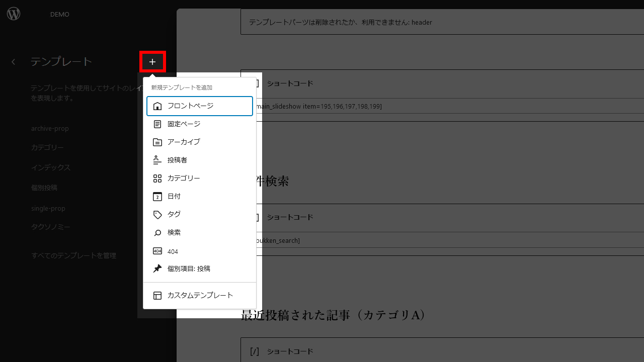Click the 最近投稿された記事（カテゴリA） heading
644x362 pixels.
coord(334,315)
